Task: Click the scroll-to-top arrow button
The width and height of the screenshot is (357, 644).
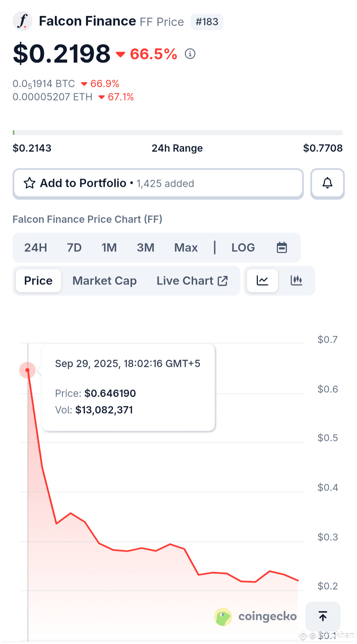Action: [x=323, y=616]
